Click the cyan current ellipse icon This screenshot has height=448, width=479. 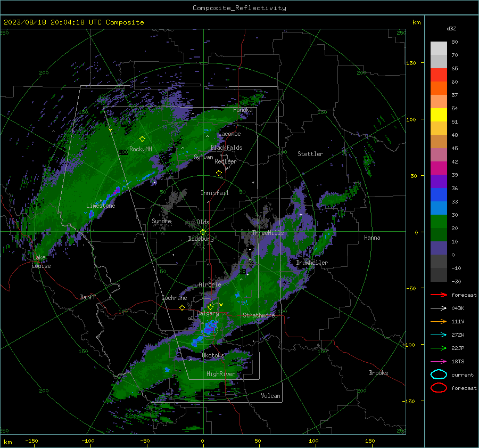coord(439,374)
